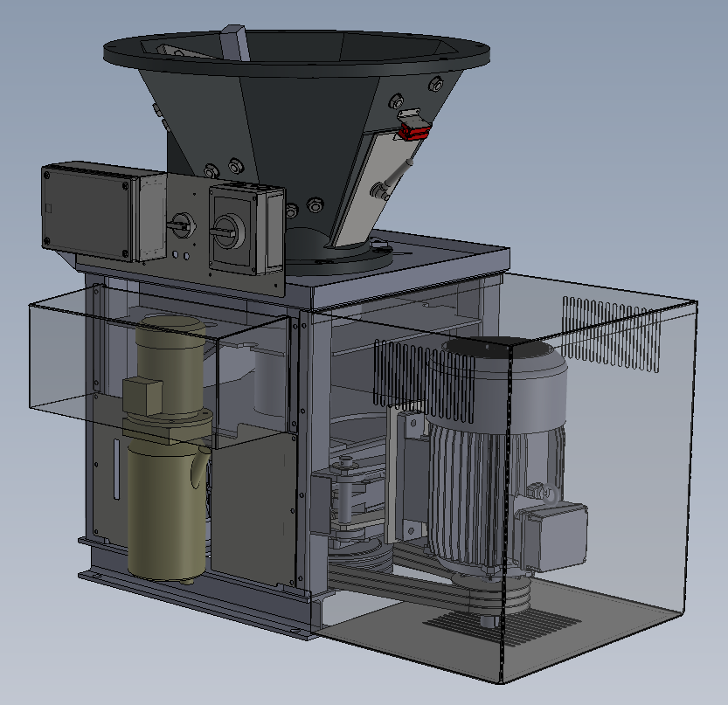Click the dark electrical control box on left
This screenshot has height=705, width=728.
tap(87, 210)
